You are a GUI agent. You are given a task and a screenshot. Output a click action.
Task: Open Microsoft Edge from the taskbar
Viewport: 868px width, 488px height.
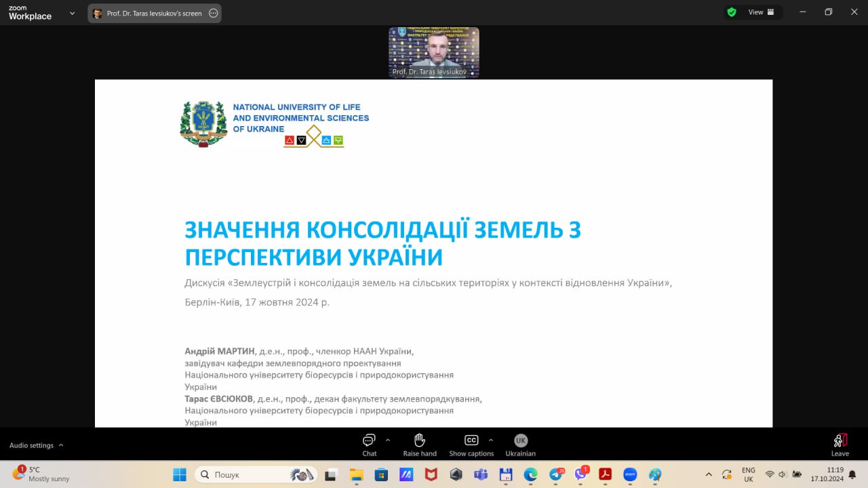[530, 474]
